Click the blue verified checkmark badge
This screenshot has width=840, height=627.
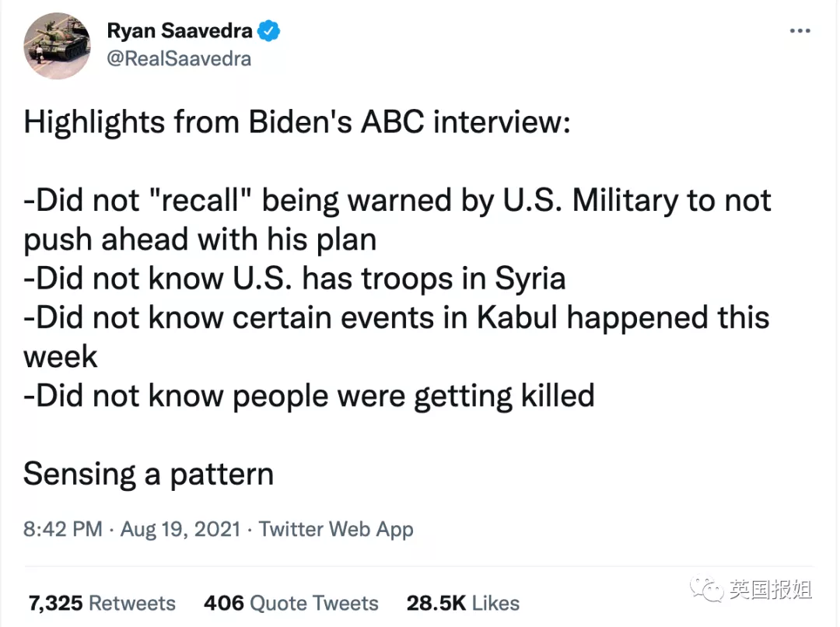[x=269, y=31]
